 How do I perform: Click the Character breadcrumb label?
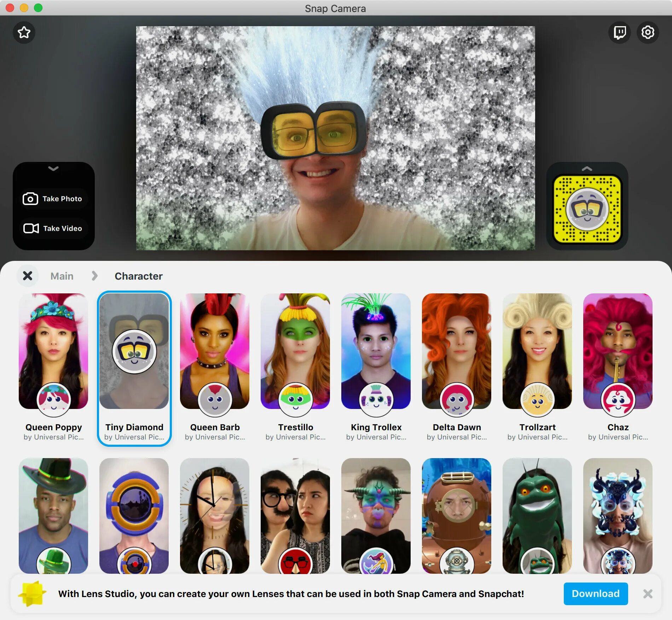[139, 276]
